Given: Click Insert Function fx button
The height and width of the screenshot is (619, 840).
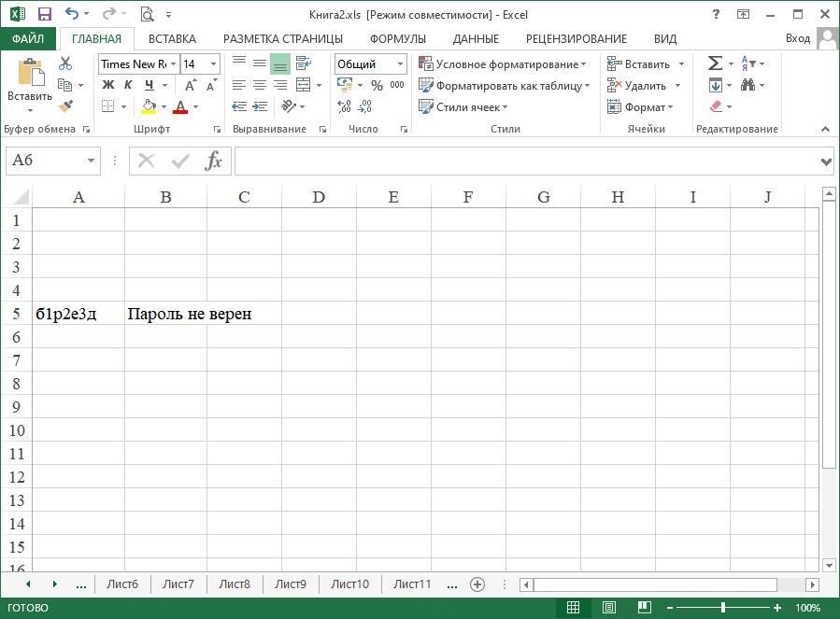Looking at the screenshot, I should [213, 160].
